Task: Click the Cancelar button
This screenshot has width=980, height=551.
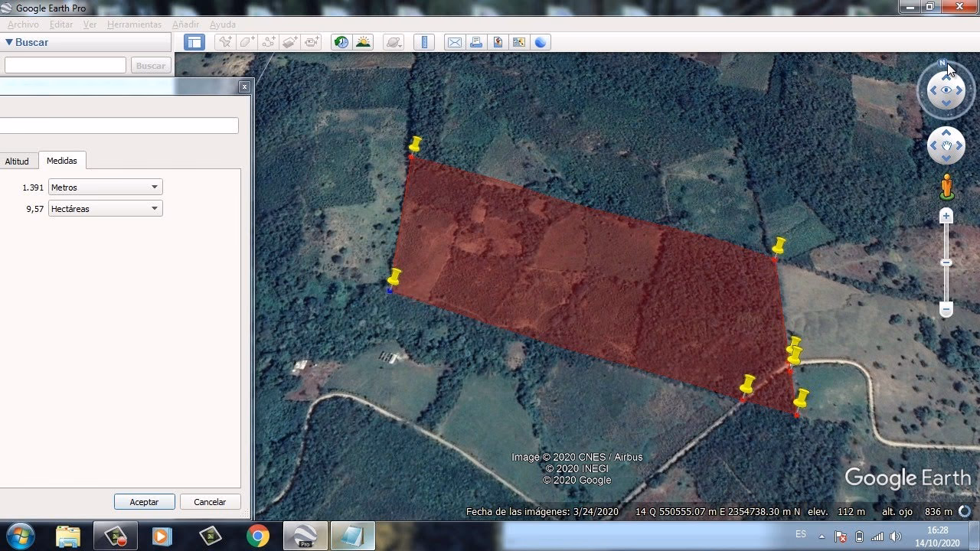Action: pyautogui.click(x=210, y=502)
